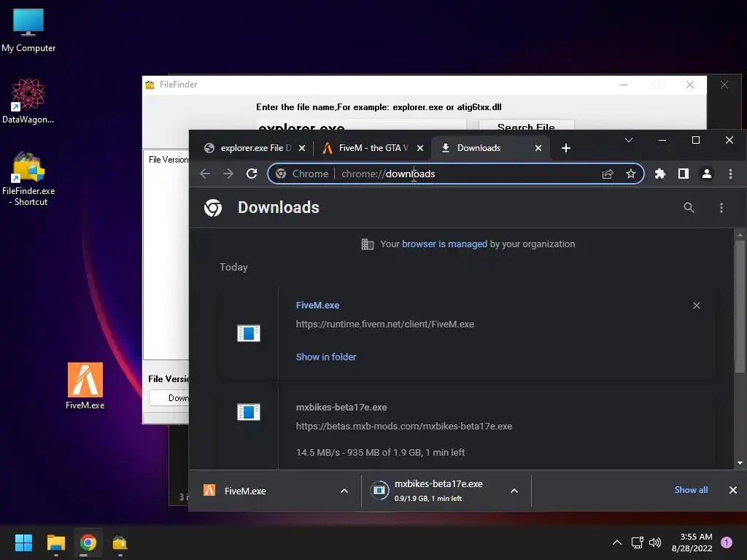Open FiveM.exe download link
The height and width of the screenshot is (560, 747).
point(318,306)
